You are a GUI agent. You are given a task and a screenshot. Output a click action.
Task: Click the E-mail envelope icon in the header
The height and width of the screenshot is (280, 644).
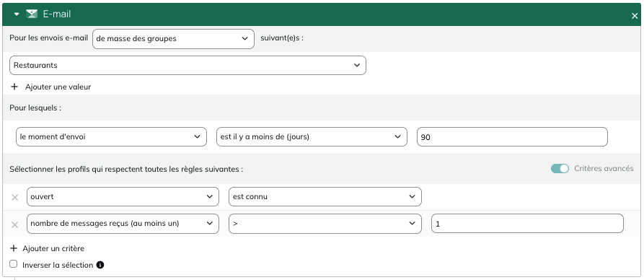click(32, 14)
